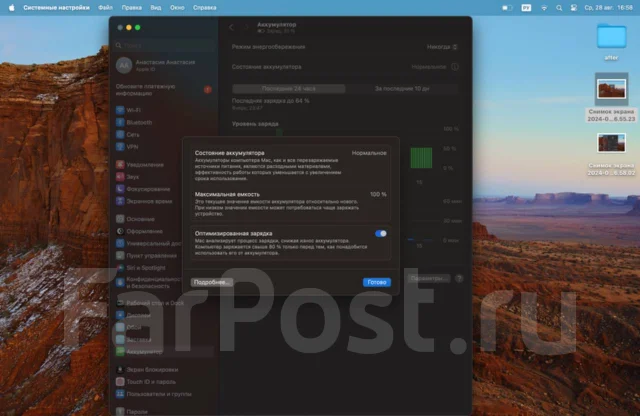The height and width of the screenshot is (416, 640).
Task: Click the Нормальное value in dialog
Action: coord(369,153)
